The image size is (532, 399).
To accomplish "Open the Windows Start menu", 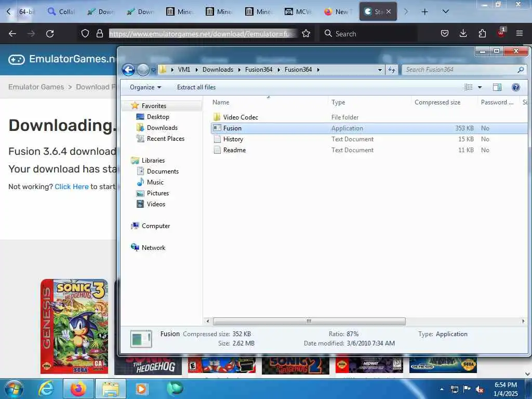I will coord(14,389).
